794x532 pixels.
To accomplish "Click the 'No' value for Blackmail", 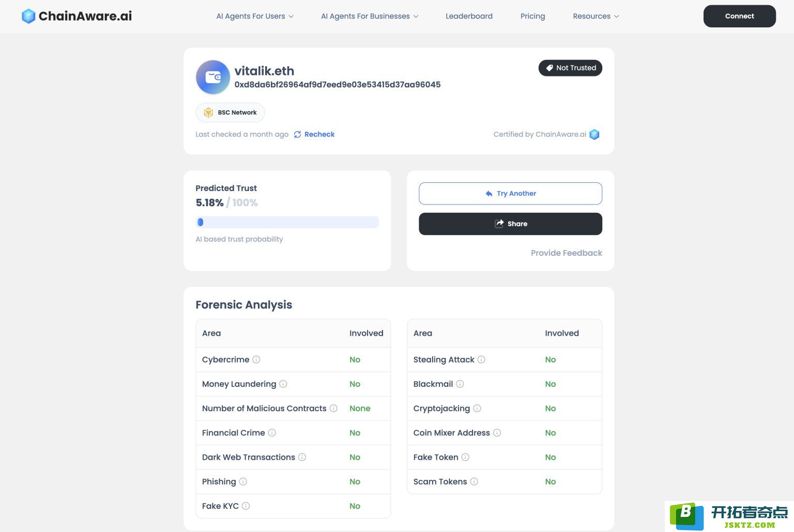I will (551, 384).
